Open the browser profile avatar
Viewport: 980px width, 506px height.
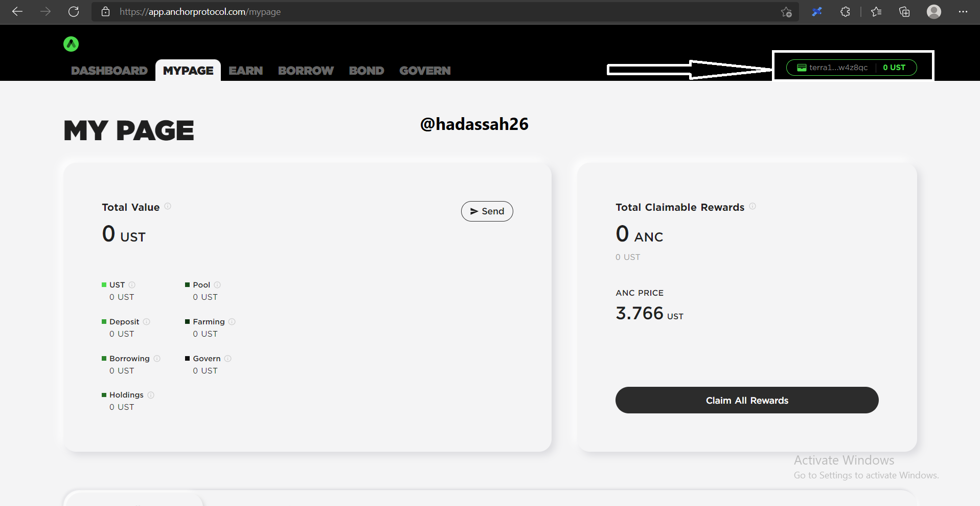click(x=934, y=11)
